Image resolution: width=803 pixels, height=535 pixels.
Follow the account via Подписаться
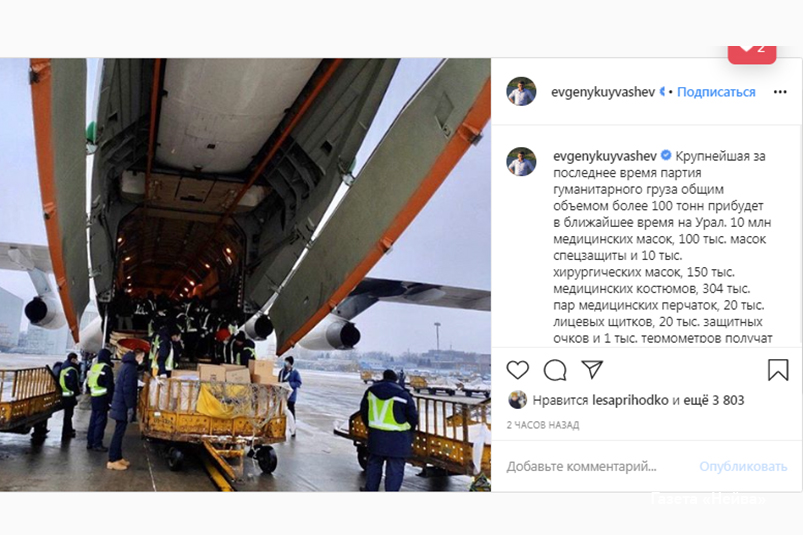716,92
